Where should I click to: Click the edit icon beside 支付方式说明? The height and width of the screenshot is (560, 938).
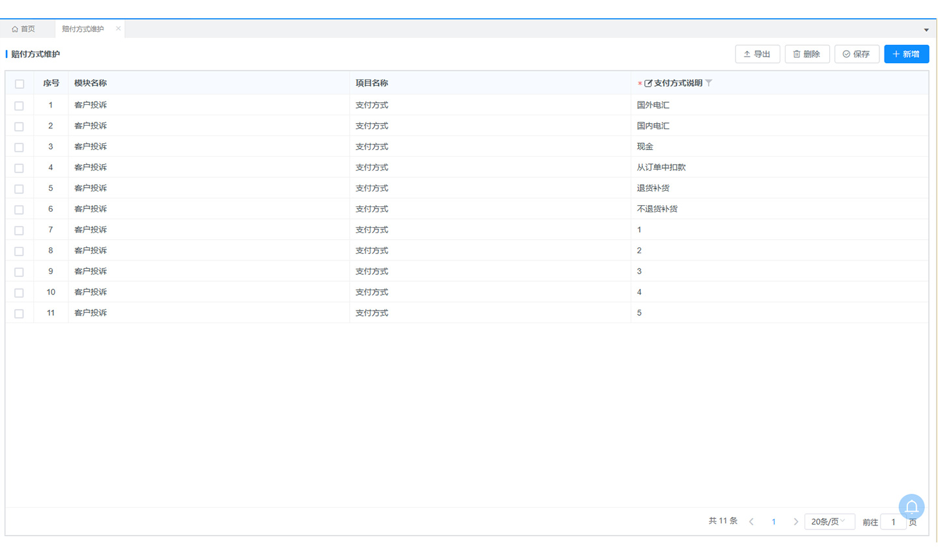[x=648, y=83]
